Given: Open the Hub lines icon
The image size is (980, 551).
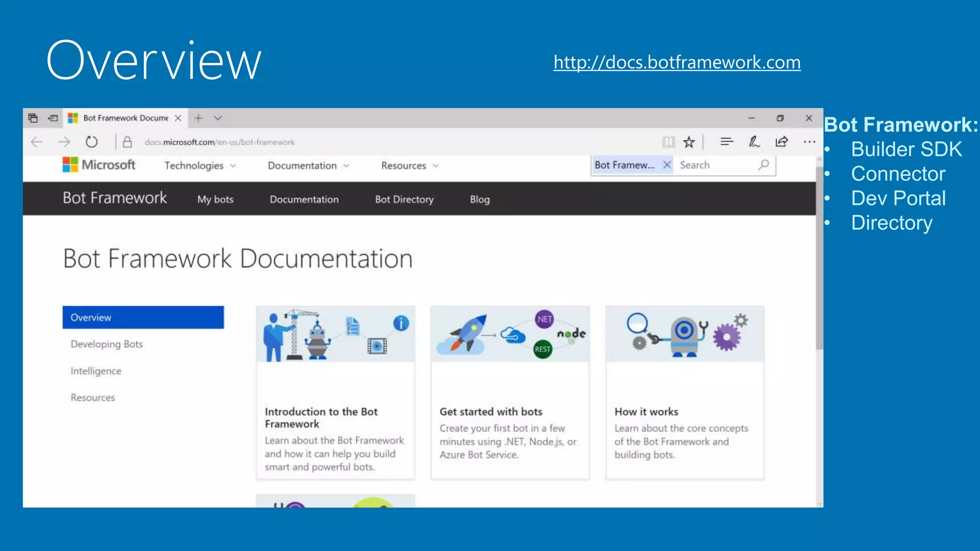Looking at the screenshot, I should (x=726, y=142).
